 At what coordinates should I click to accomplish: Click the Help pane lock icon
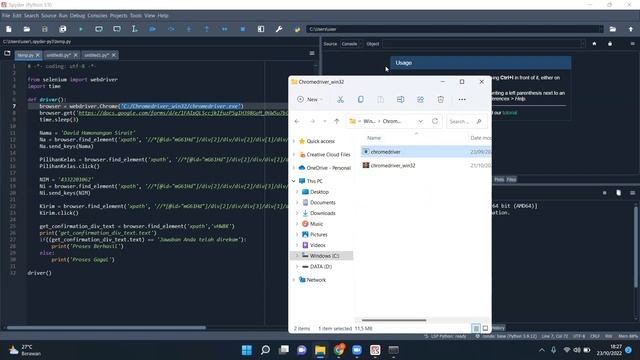point(610,44)
